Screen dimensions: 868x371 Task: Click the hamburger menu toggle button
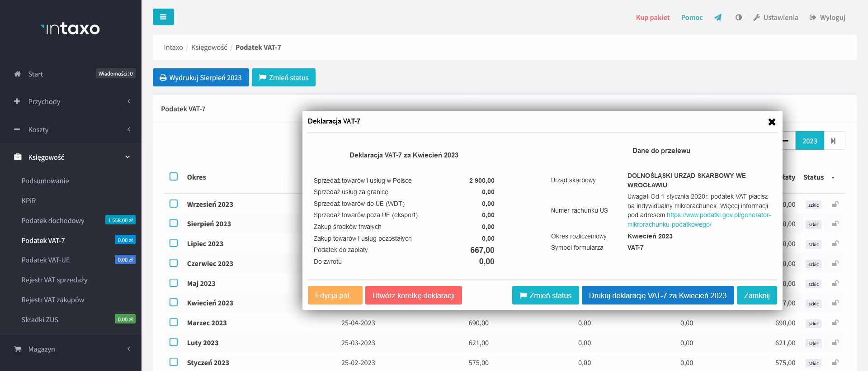(163, 17)
